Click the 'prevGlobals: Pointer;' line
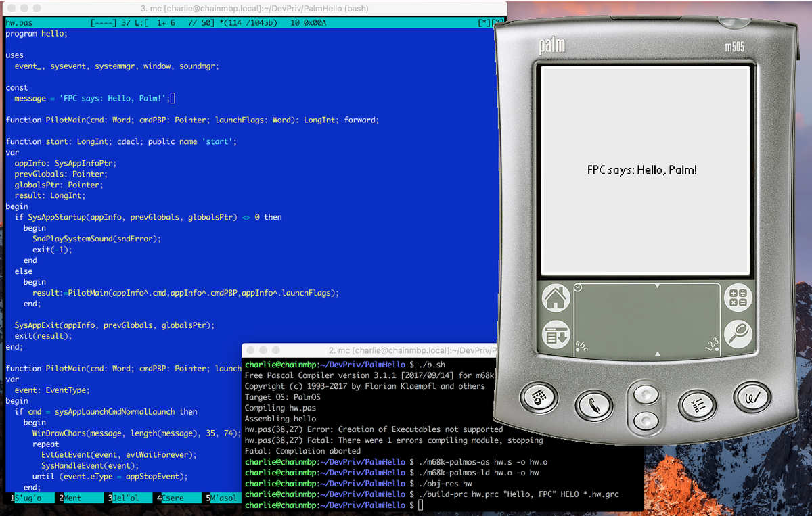This screenshot has height=516, width=812. (60, 174)
